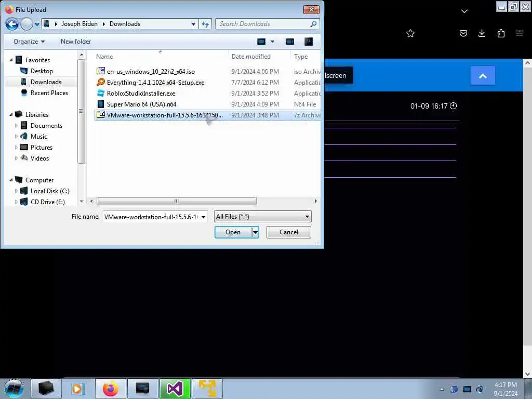Expand the Music library
This screenshot has width=532, height=399.
coord(16,137)
